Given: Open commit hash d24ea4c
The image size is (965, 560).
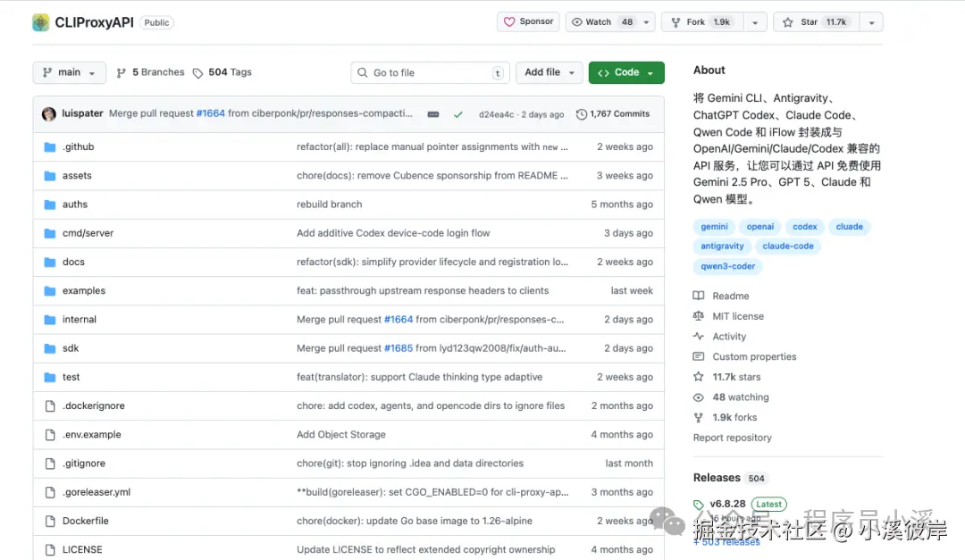Looking at the screenshot, I should (x=496, y=114).
